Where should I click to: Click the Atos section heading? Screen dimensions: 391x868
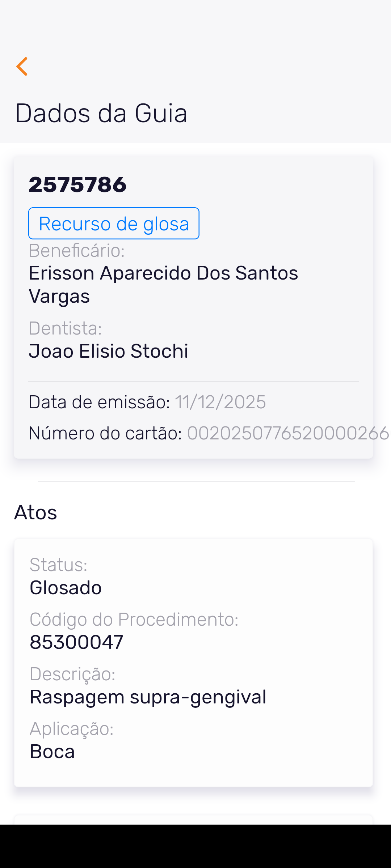click(x=36, y=512)
